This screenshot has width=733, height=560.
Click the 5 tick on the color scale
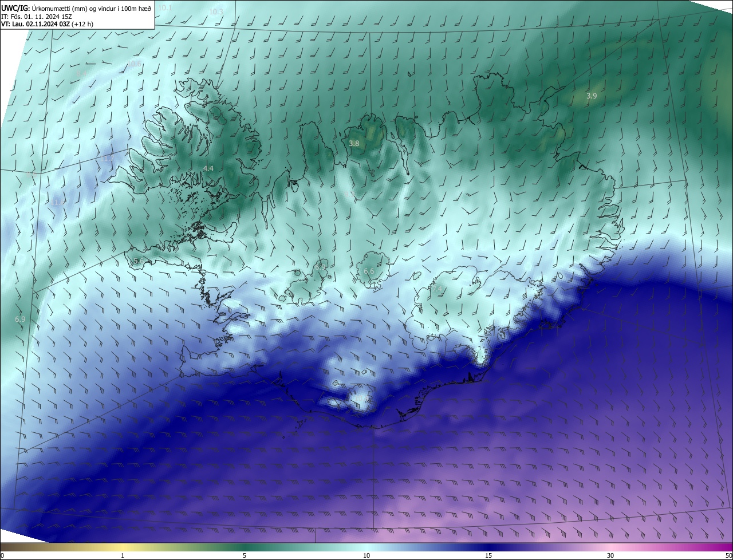[x=245, y=555]
